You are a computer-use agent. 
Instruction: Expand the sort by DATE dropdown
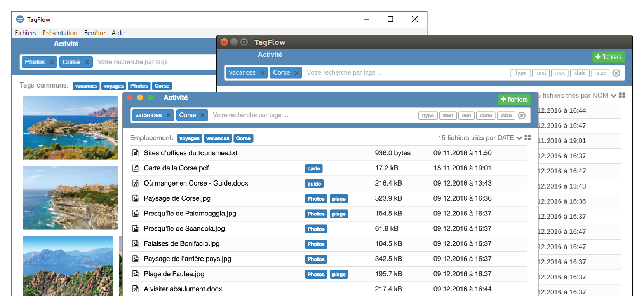pos(519,138)
